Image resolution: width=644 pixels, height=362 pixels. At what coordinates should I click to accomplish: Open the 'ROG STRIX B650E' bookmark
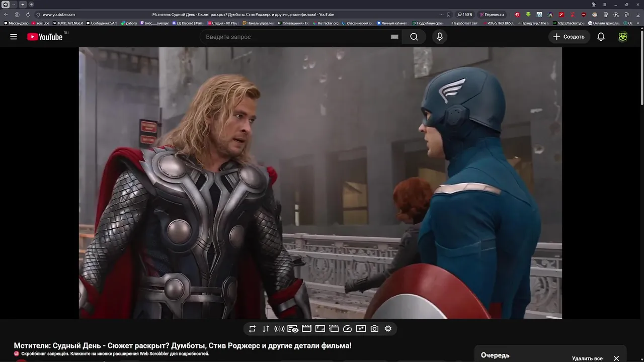coord(498,23)
